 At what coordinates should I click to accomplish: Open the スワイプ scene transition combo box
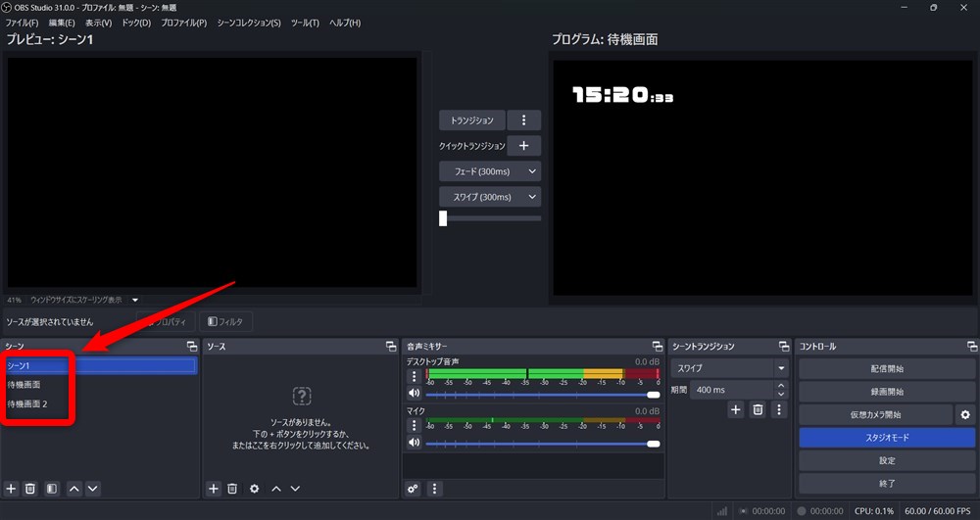pos(730,368)
